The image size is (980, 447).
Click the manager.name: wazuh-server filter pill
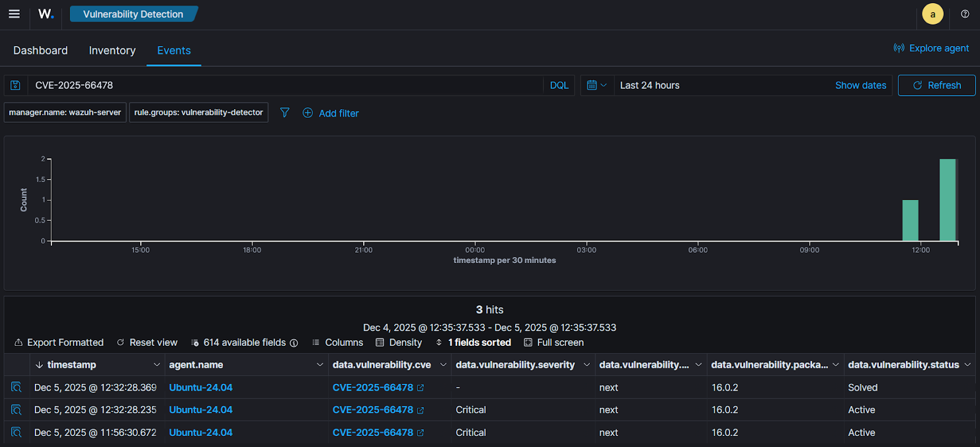65,112
